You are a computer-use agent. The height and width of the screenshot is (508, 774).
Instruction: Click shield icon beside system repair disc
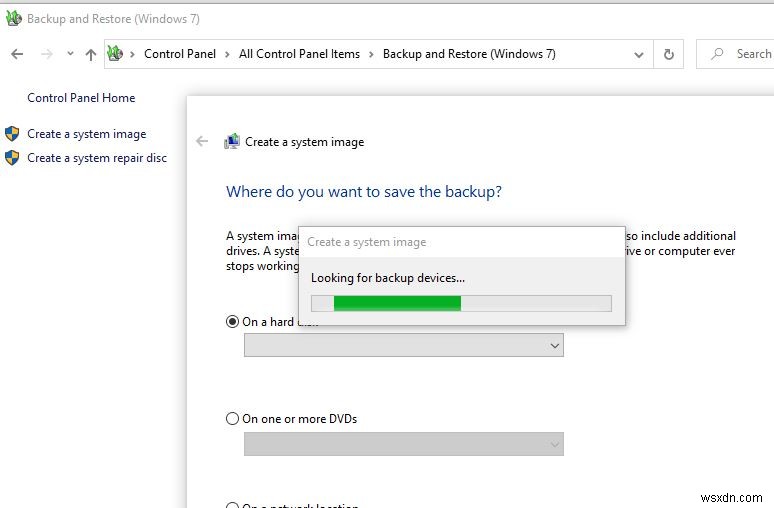12,157
